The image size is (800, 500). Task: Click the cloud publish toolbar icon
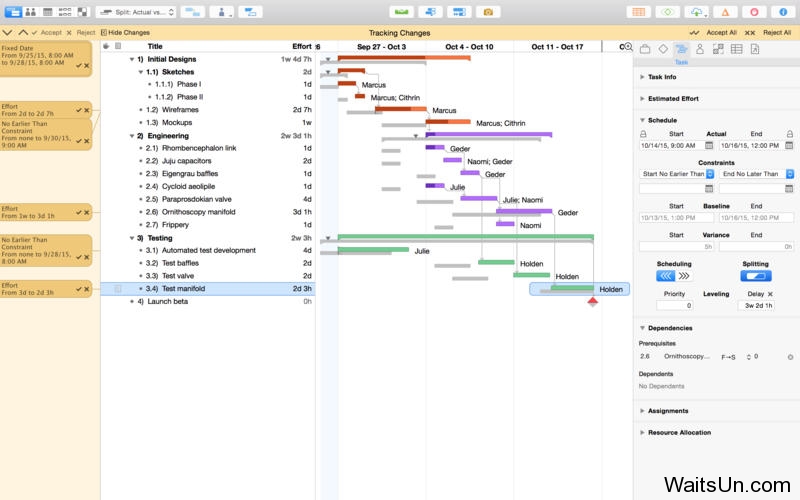pyautogui.click(x=696, y=12)
